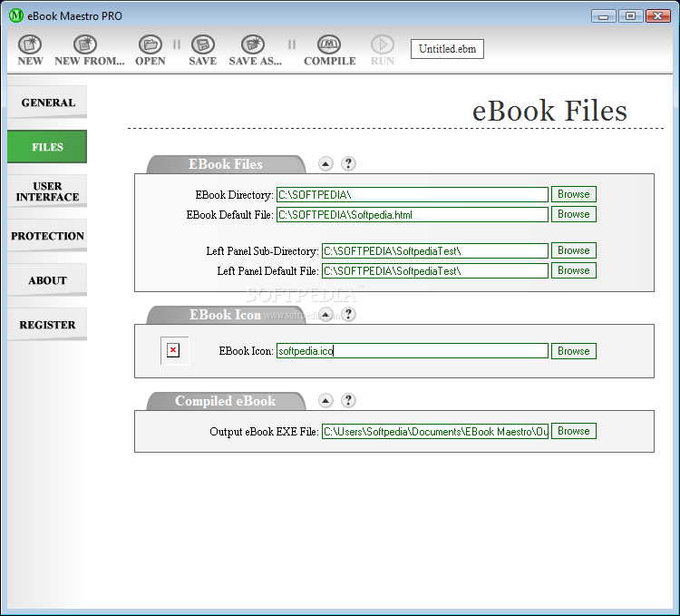This screenshot has height=616, width=680.
Task: Collapse the EBook Icon section
Action: point(325,314)
